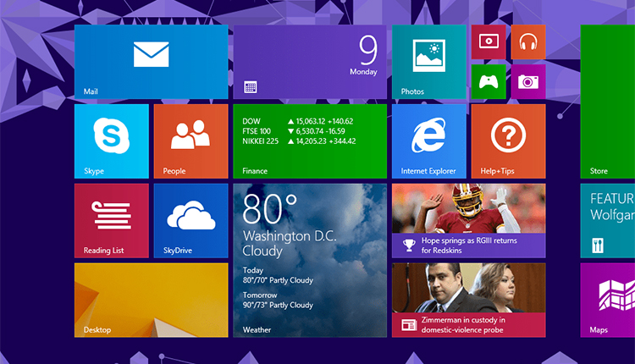Read the Redskins RGIII sports story

point(468,220)
